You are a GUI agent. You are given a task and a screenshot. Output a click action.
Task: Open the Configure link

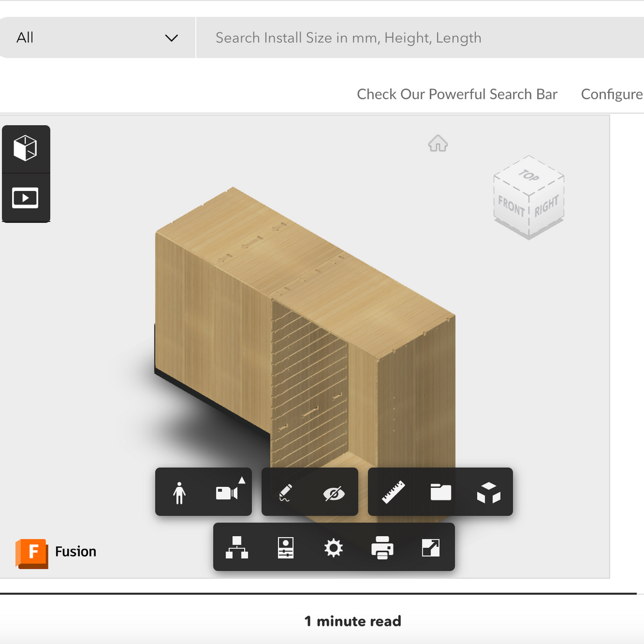click(x=612, y=94)
